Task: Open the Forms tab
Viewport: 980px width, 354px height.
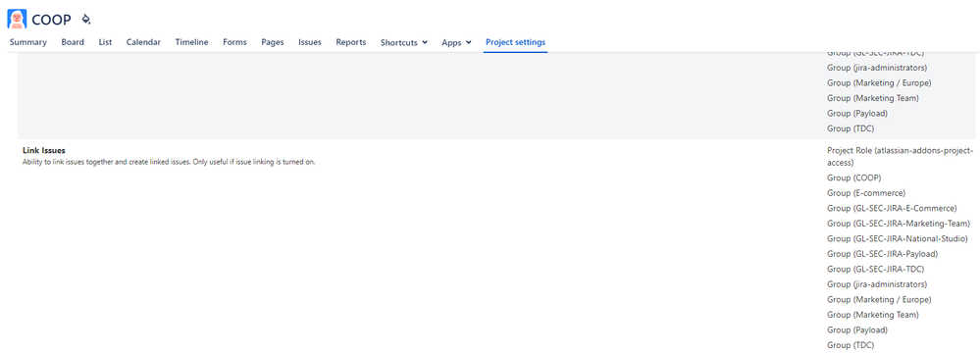Action: pos(235,42)
